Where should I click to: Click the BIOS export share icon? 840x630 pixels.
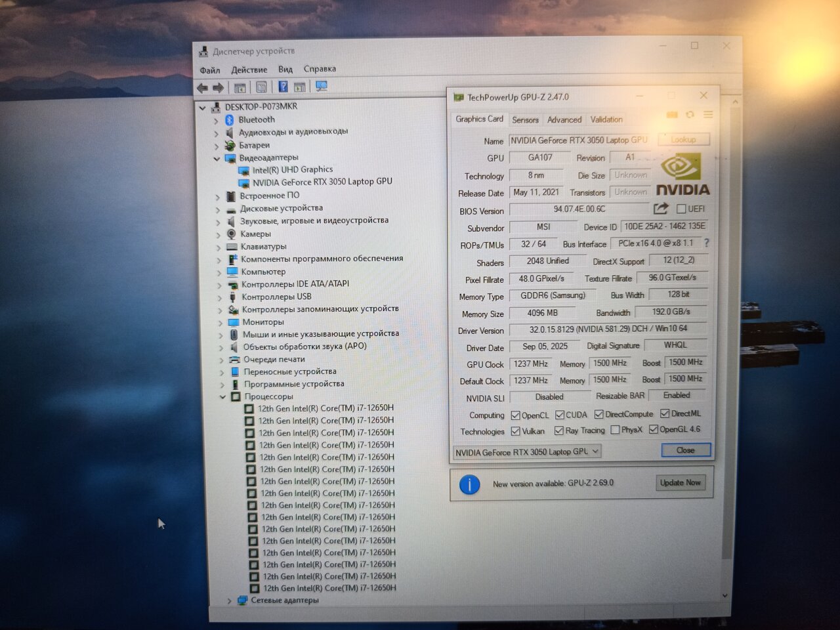click(660, 209)
